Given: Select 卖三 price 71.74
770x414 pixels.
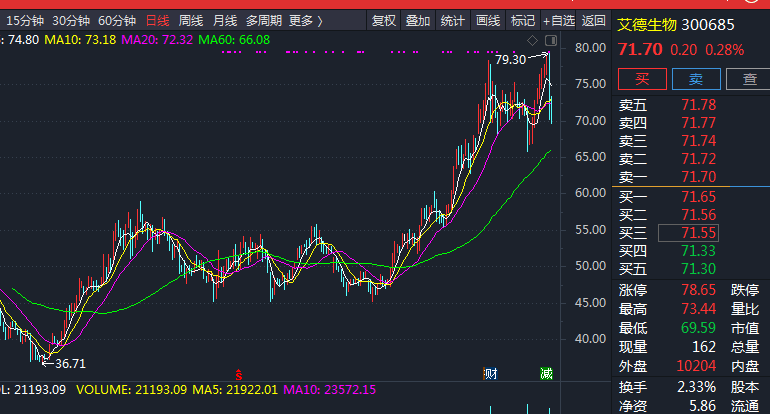Looking at the screenshot, I should [x=699, y=141].
